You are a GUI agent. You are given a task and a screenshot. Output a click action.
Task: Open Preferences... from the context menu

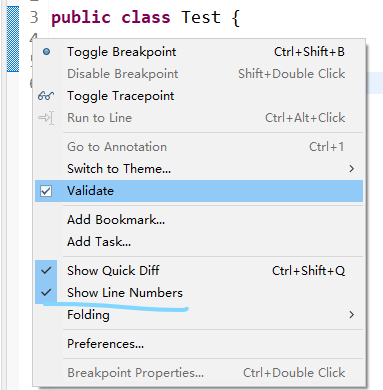(x=199, y=344)
